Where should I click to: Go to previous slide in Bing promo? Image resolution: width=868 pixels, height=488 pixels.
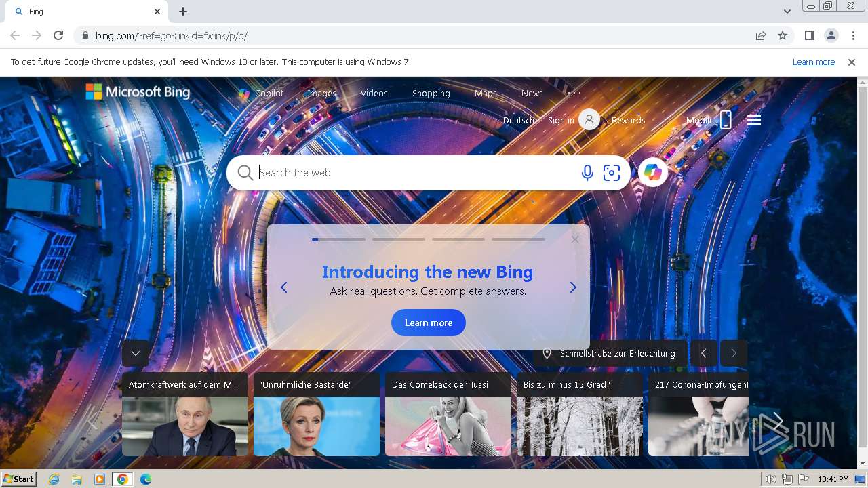(x=284, y=287)
